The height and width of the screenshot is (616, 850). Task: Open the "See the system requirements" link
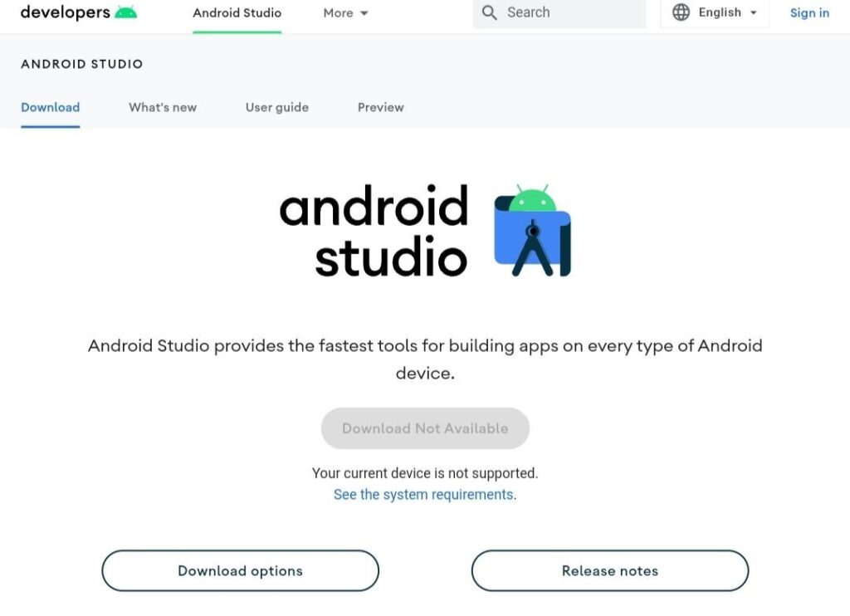click(424, 495)
